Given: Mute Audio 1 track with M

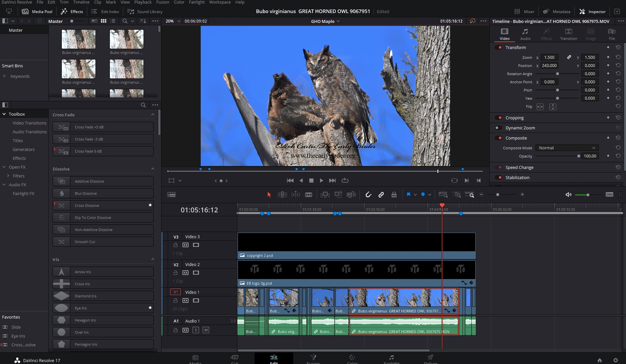Looking at the screenshot, I should coord(206,330).
